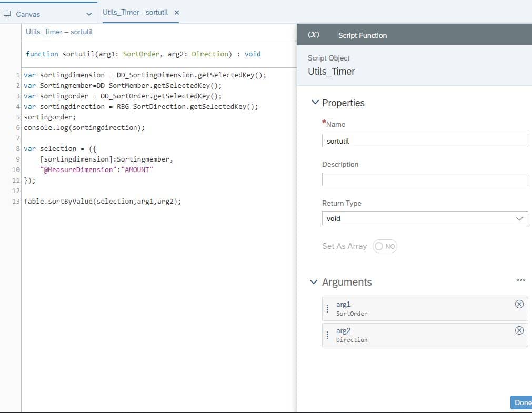The height and width of the screenshot is (413, 532).
Task: Click the Name input field
Action: 425,141
